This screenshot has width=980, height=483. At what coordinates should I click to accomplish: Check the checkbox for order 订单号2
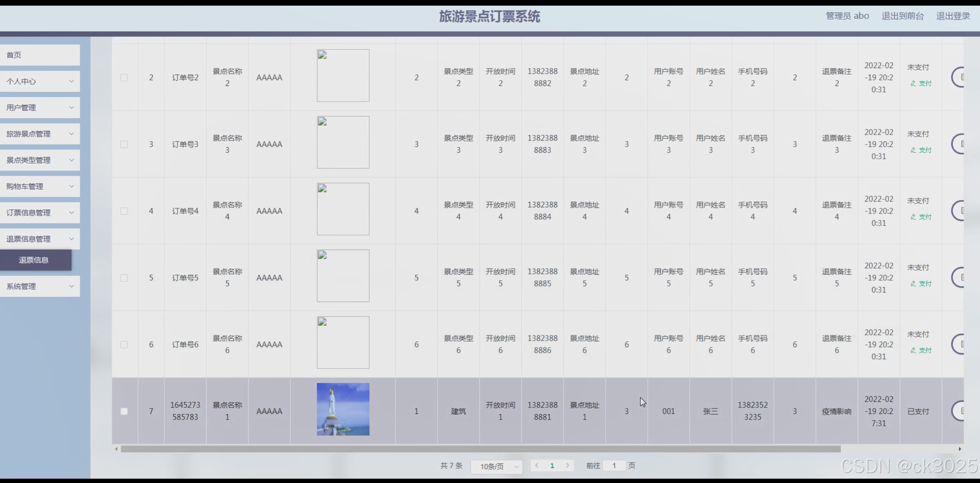click(124, 78)
